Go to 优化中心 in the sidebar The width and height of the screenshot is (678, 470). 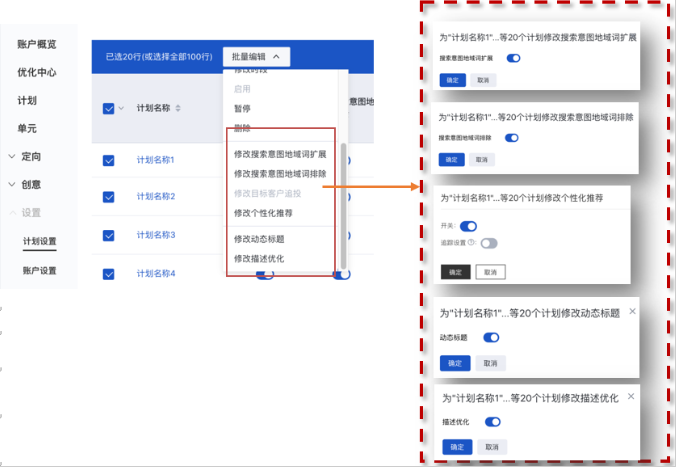pyautogui.click(x=37, y=72)
